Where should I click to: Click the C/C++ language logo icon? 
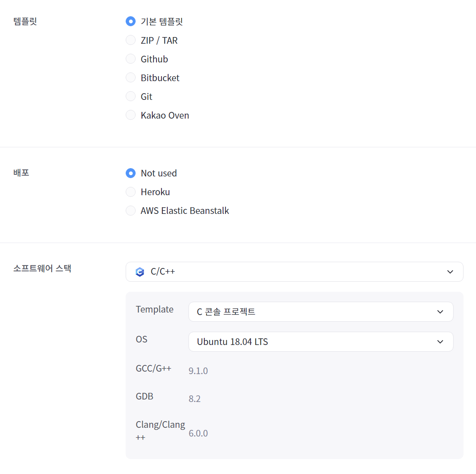tap(140, 272)
